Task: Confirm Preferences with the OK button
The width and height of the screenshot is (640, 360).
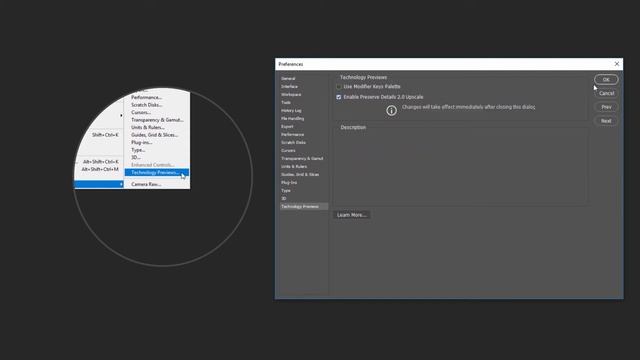Action: (x=606, y=80)
